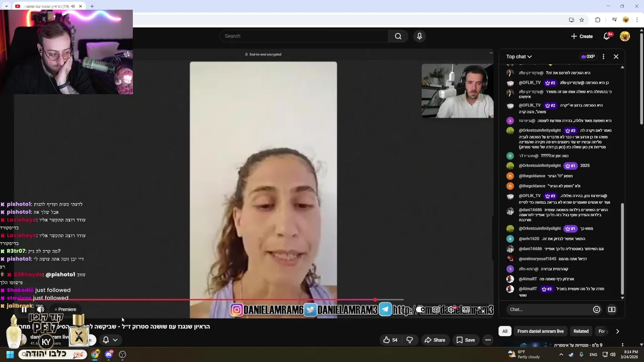Like the video with 54 likes
Screen dimensions: 644x362
click(390, 340)
